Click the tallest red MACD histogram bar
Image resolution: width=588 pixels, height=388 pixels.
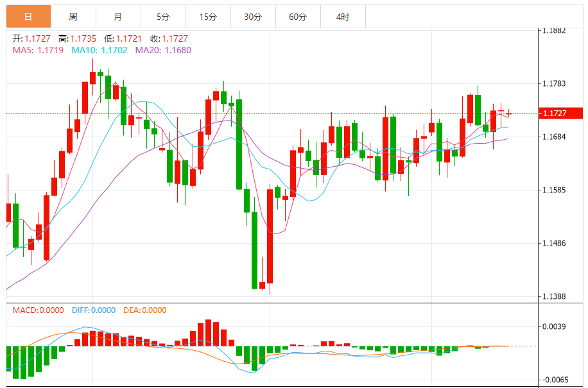tap(209, 333)
